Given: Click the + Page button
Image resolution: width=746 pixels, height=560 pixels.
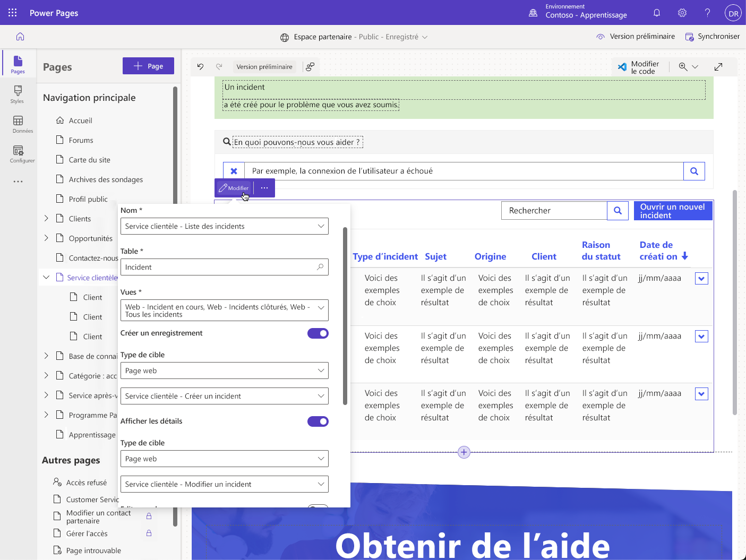Looking at the screenshot, I should pyautogui.click(x=148, y=66).
